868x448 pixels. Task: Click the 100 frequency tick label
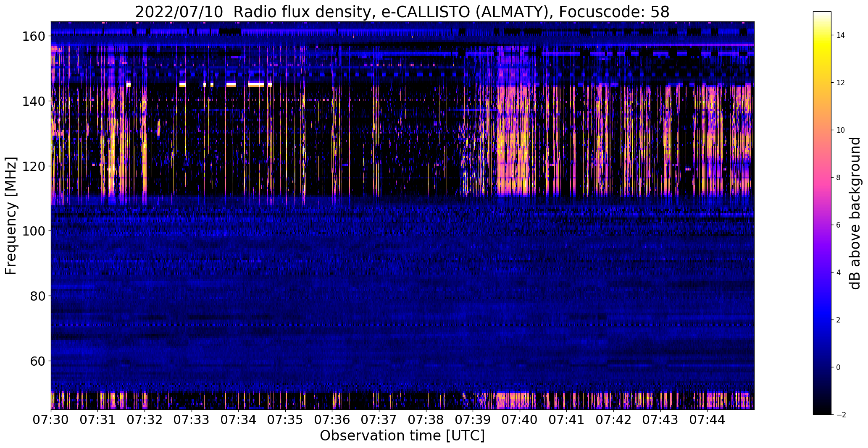click(33, 231)
